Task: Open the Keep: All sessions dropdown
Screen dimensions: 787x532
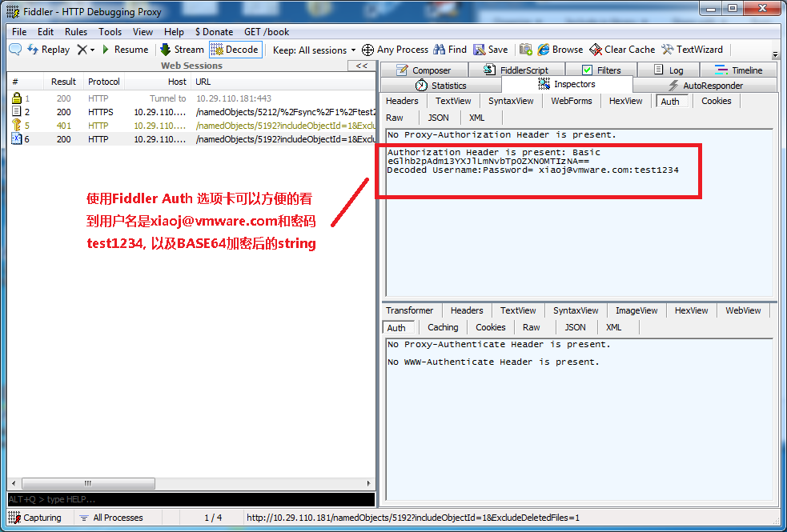Action: 314,50
